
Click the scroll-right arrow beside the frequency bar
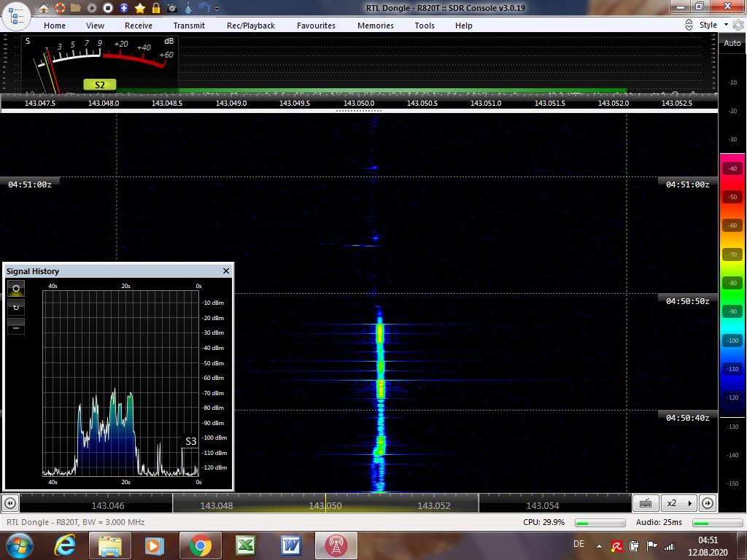coord(708,503)
